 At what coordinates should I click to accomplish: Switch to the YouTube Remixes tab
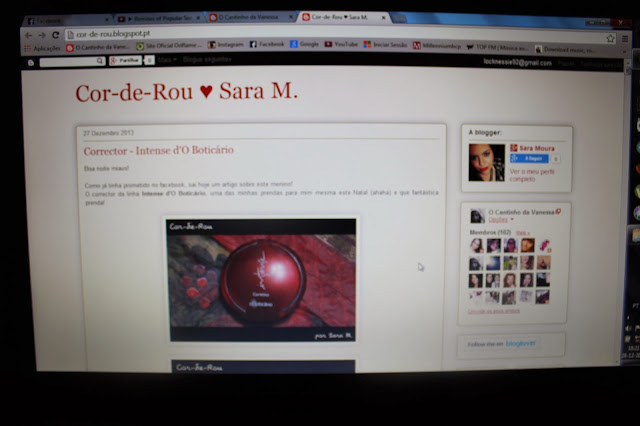coord(158,18)
